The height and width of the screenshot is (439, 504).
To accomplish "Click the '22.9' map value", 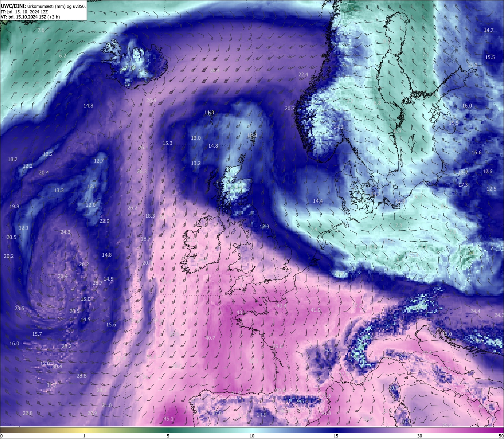I will click(104, 221).
